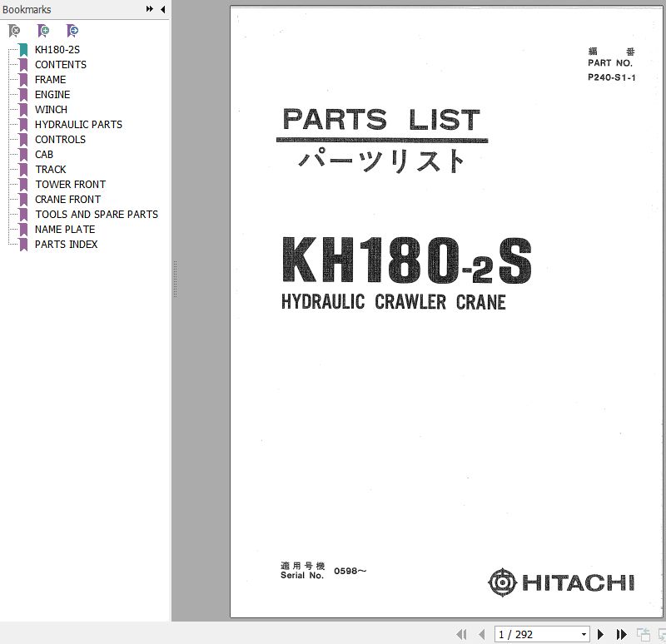Click the KH180-2S model heading on page

(x=406, y=260)
